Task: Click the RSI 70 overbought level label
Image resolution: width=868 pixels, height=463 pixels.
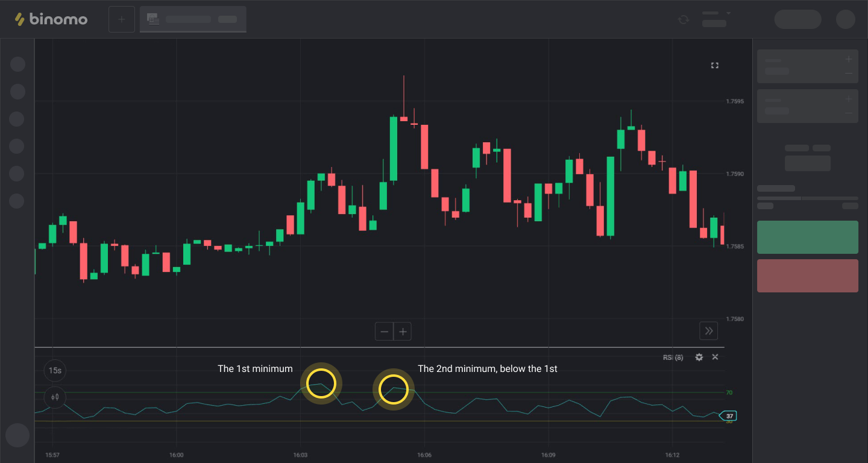Action: point(729,392)
